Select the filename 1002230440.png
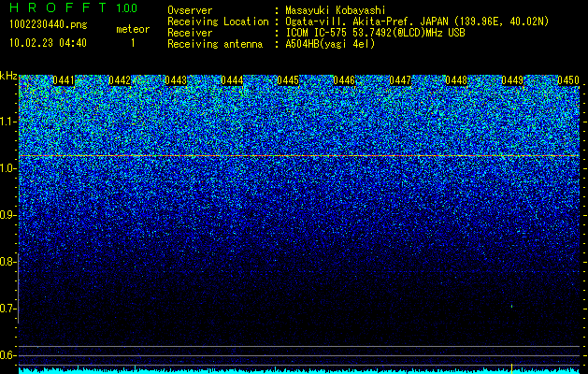This screenshot has width=588, height=374. coord(48,24)
